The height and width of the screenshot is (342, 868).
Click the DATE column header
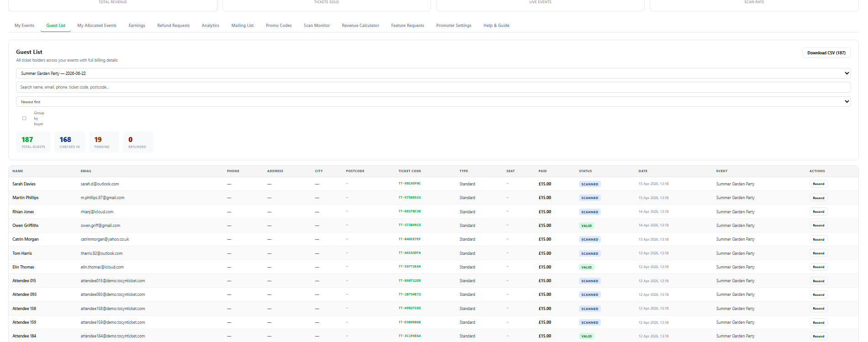pos(643,171)
